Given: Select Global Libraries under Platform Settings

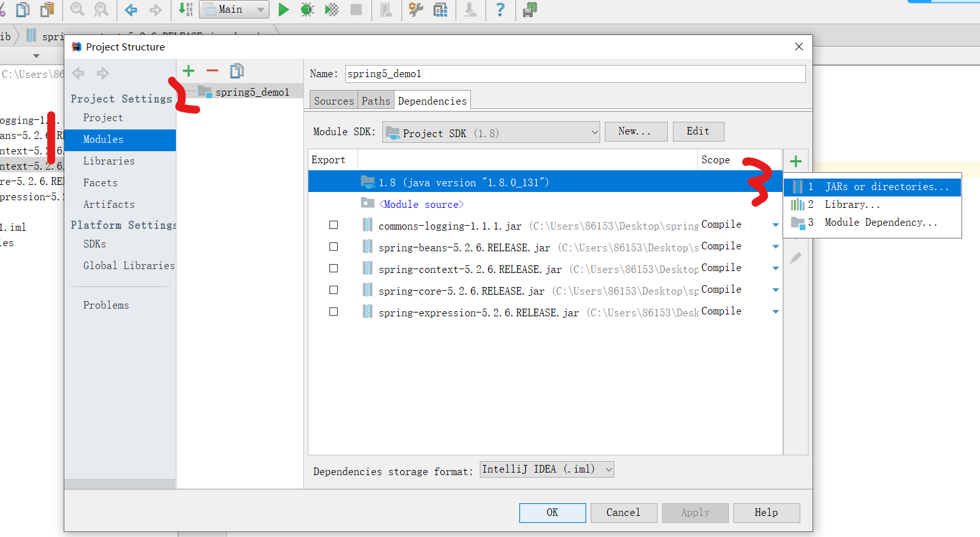Looking at the screenshot, I should pos(129,266).
